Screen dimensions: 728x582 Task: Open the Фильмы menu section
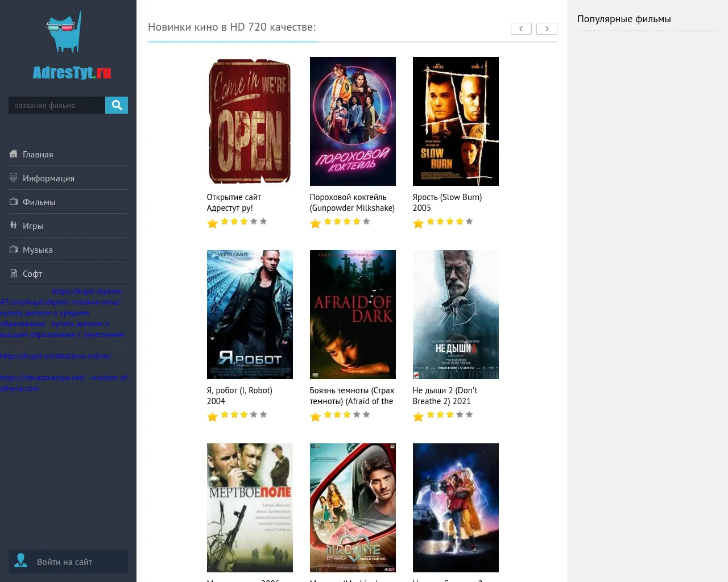pos(68,202)
